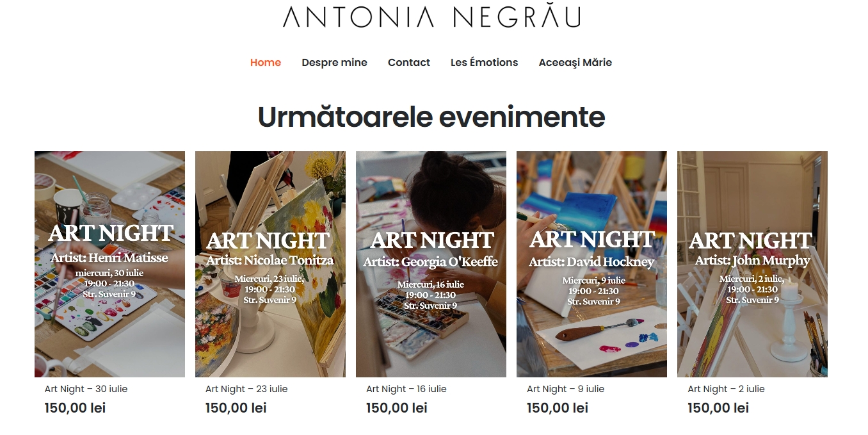Open the Contact page

pyautogui.click(x=409, y=62)
